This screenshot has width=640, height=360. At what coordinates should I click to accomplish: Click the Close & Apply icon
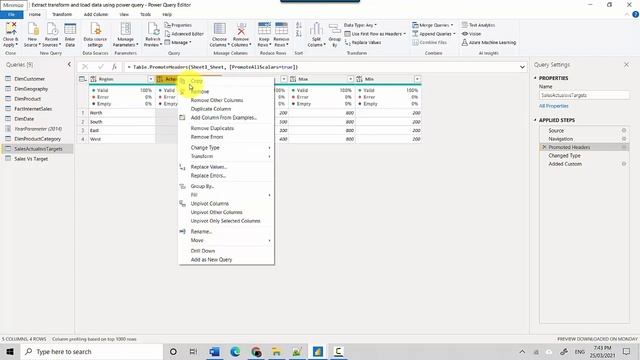pyautogui.click(x=11, y=34)
